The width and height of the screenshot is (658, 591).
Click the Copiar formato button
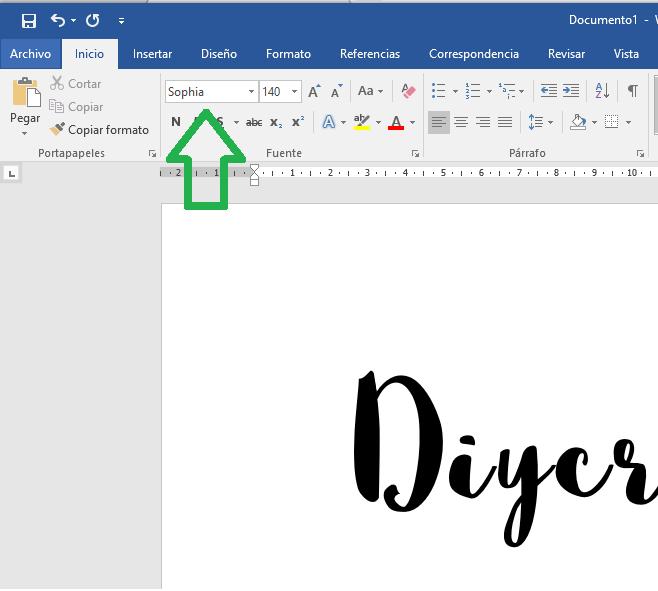[99, 130]
